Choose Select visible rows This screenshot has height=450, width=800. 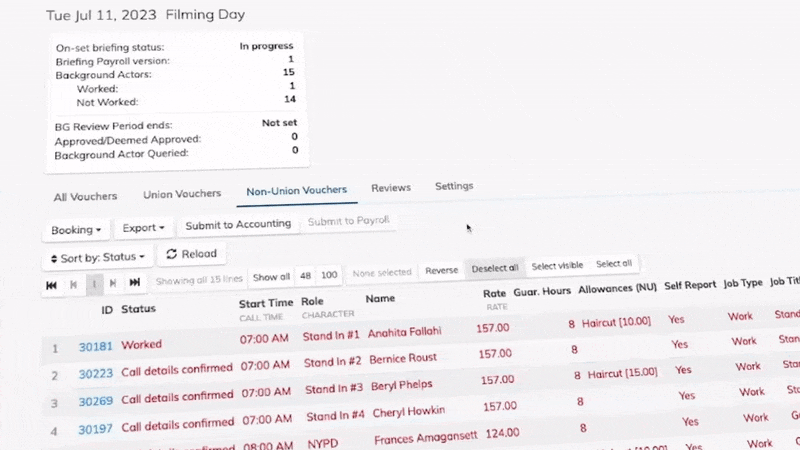[x=557, y=266]
